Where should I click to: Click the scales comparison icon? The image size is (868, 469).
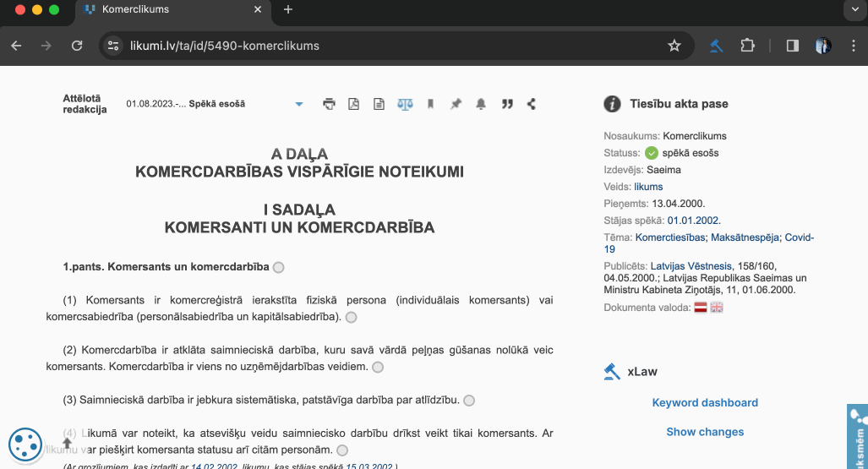(405, 104)
